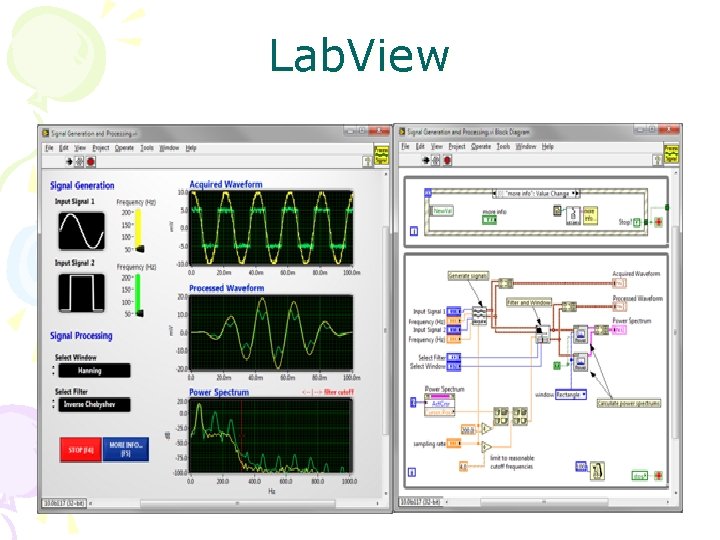Click the Acquired Waveform graph plot area
Image resolution: width=720 pixels, height=540 pixels.
click(x=271, y=228)
